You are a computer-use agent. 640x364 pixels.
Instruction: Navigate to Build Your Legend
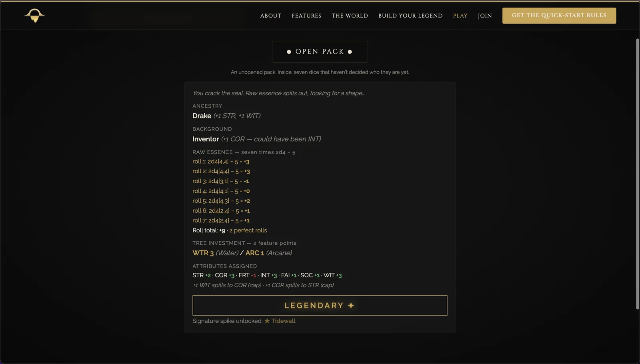[x=410, y=16]
